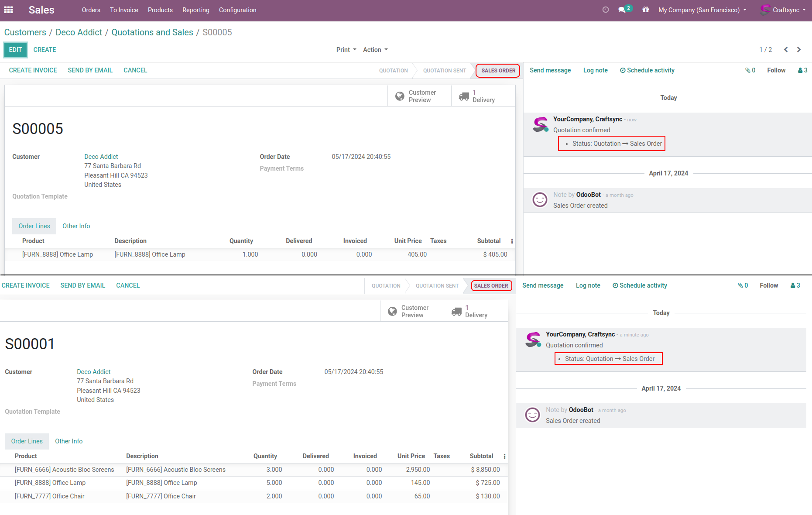This screenshot has height=515, width=812.
Task: Toggle Follow in the S00005 chatter
Action: (x=776, y=70)
